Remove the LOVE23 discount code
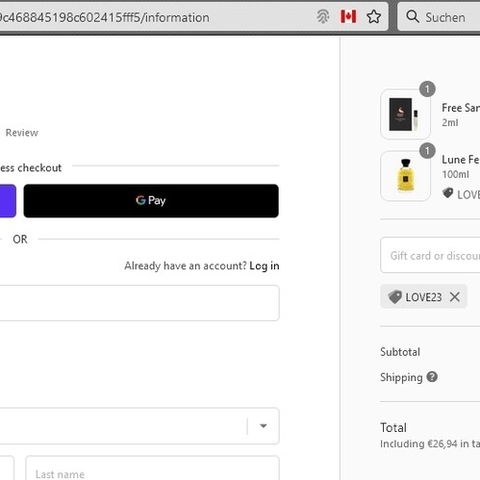The image size is (480, 480). pos(455,297)
